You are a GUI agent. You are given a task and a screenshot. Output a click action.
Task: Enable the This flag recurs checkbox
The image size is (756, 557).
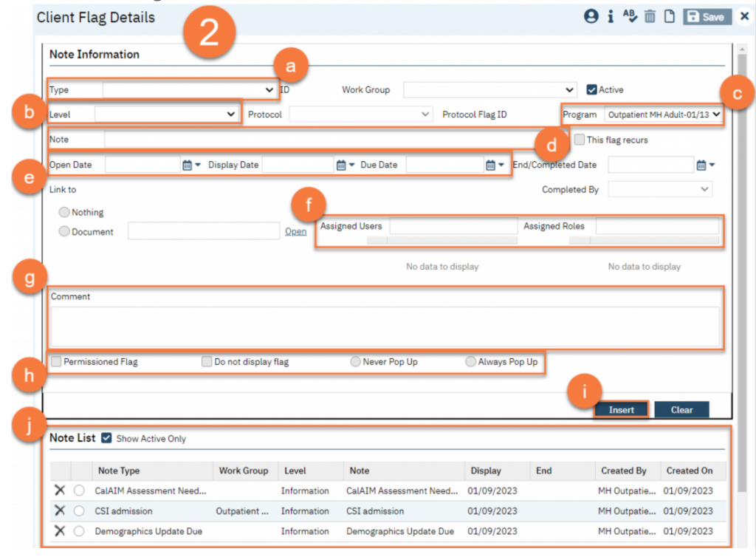(x=580, y=140)
